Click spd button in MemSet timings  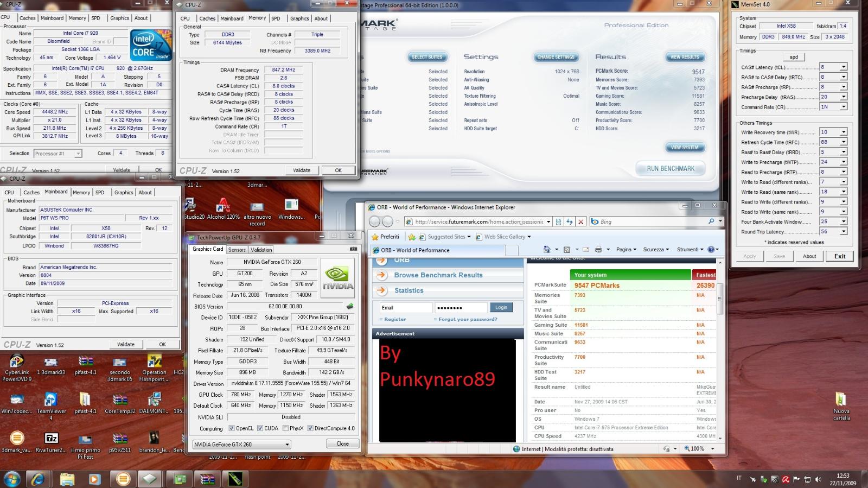[x=794, y=57]
